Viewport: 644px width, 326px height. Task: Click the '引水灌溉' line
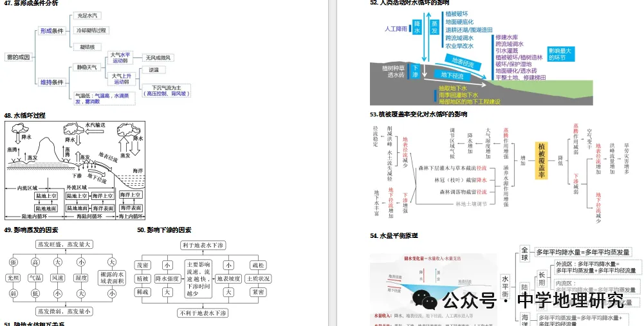point(507,51)
